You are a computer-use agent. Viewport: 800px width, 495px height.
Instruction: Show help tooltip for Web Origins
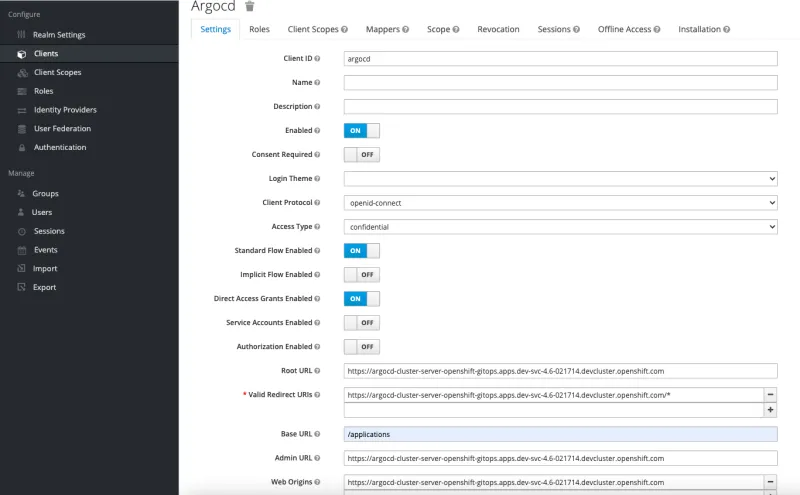[317, 482]
